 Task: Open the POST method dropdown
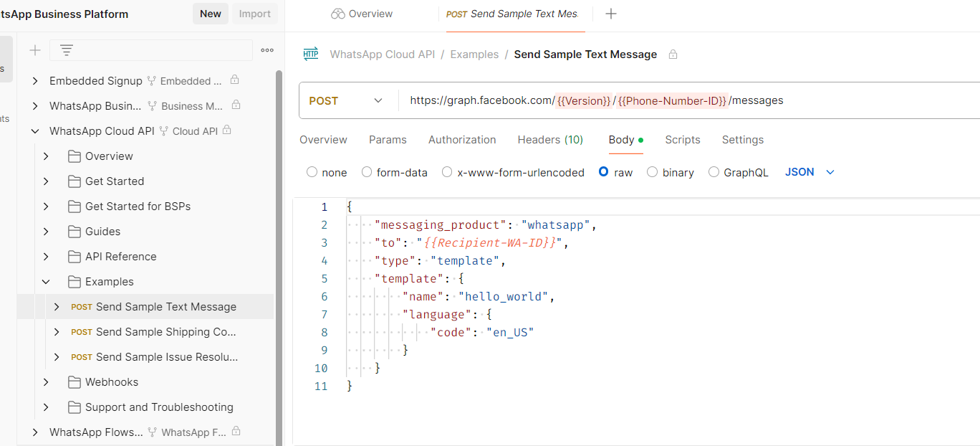348,100
